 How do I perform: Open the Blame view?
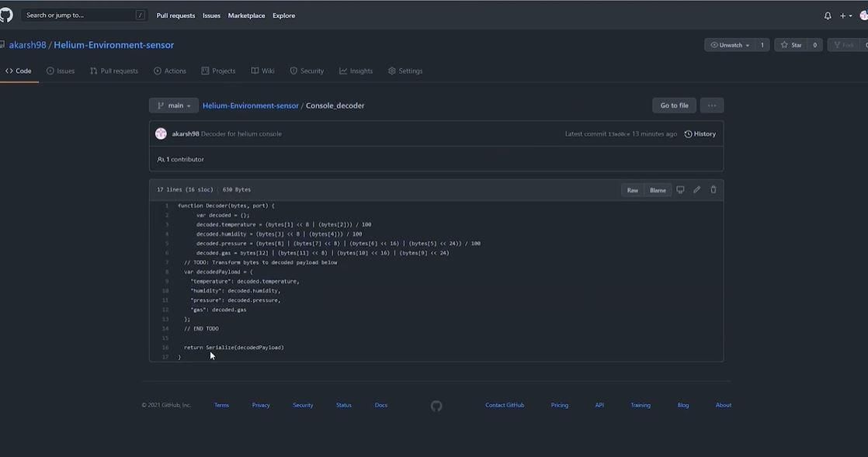coord(658,190)
